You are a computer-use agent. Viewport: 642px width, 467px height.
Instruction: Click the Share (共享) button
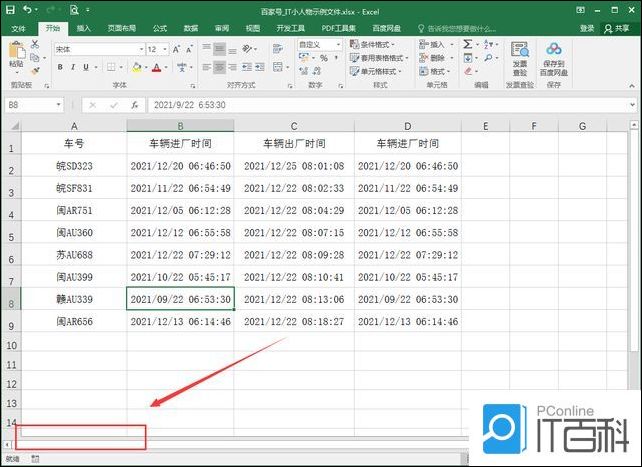point(617,28)
